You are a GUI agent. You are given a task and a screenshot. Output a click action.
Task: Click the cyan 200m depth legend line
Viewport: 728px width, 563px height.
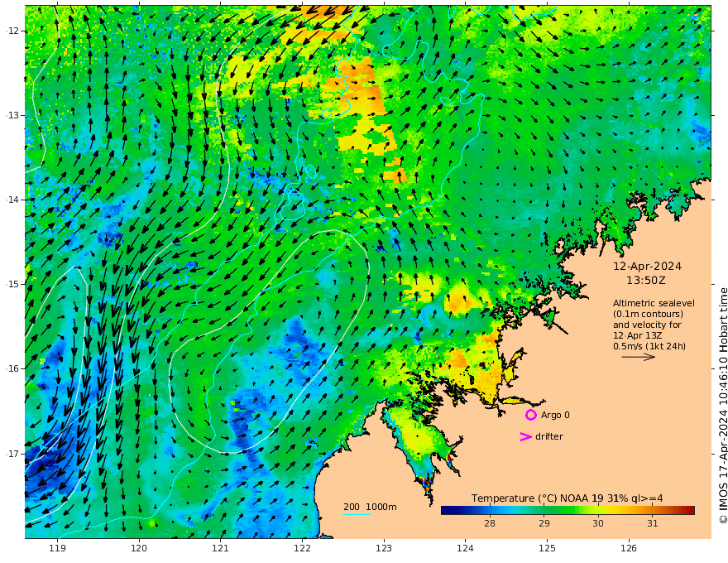coord(357,514)
